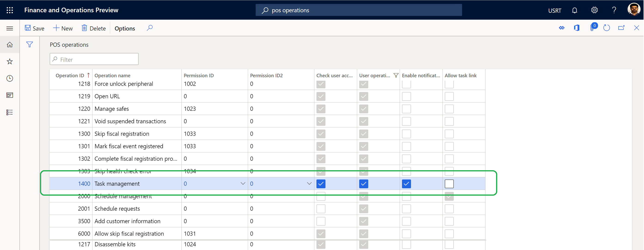Open the Options menu in the toolbar
Image resolution: width=644 pixels, height=250 pixels.
(124, 28)
